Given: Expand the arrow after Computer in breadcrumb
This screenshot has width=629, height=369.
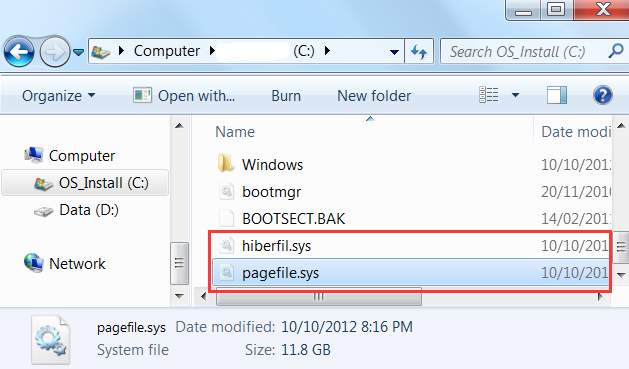Looking at the screenshot, I should [212, 51].
